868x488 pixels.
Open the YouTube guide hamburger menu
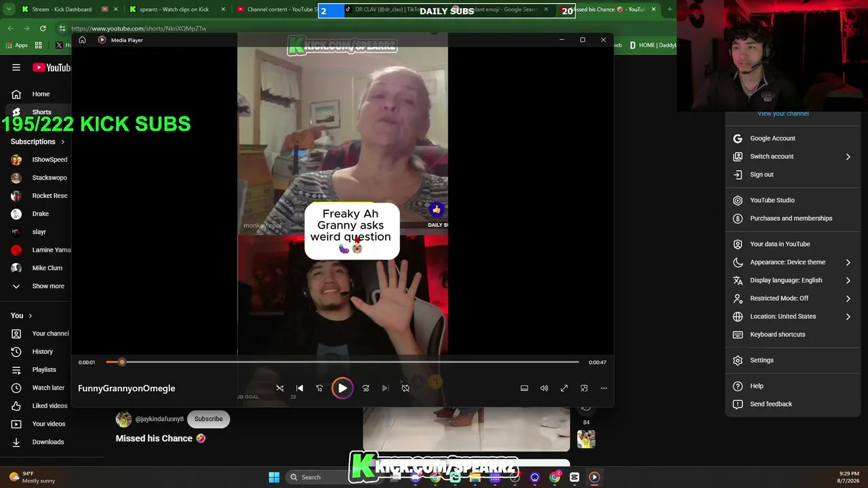point(16,67)
